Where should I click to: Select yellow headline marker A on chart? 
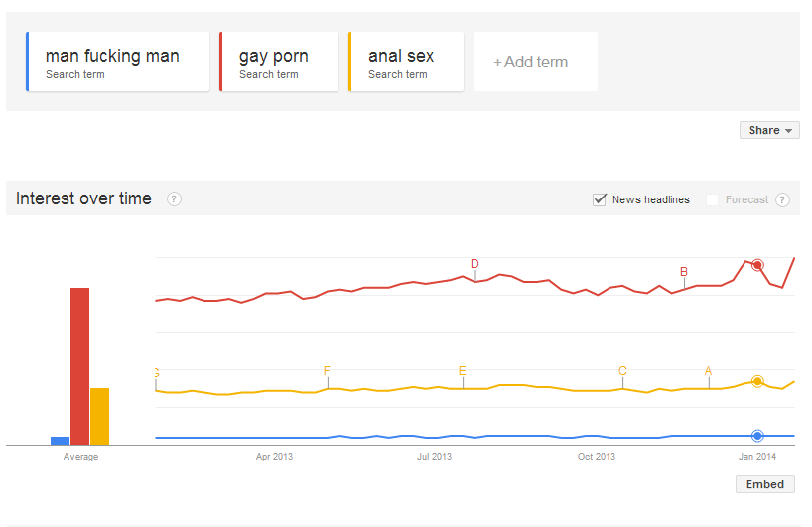pyautogui.click(x=709, y=370)
